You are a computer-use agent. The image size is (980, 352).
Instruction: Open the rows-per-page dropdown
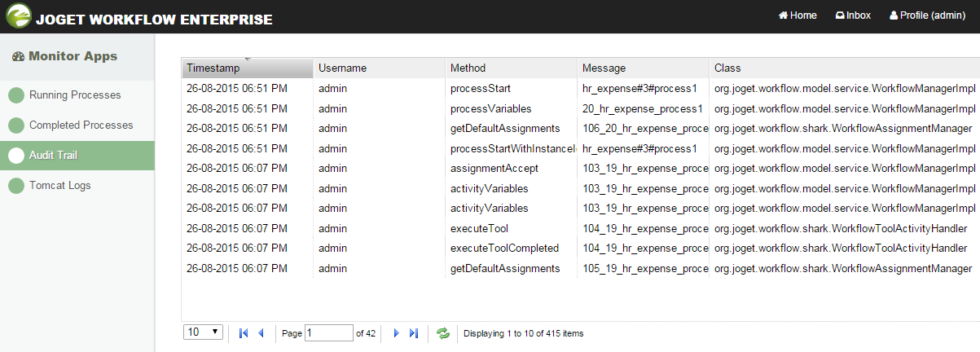pyautogui.click(x=204, y=332)
